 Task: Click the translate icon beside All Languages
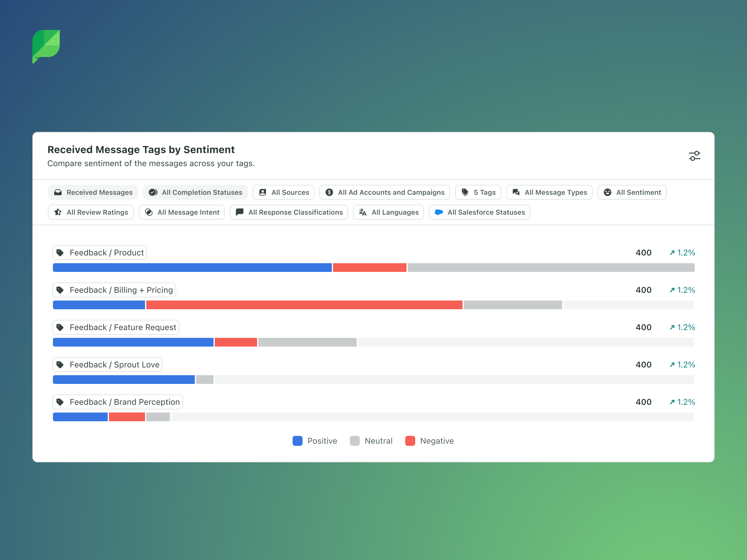tap(363, 212)
